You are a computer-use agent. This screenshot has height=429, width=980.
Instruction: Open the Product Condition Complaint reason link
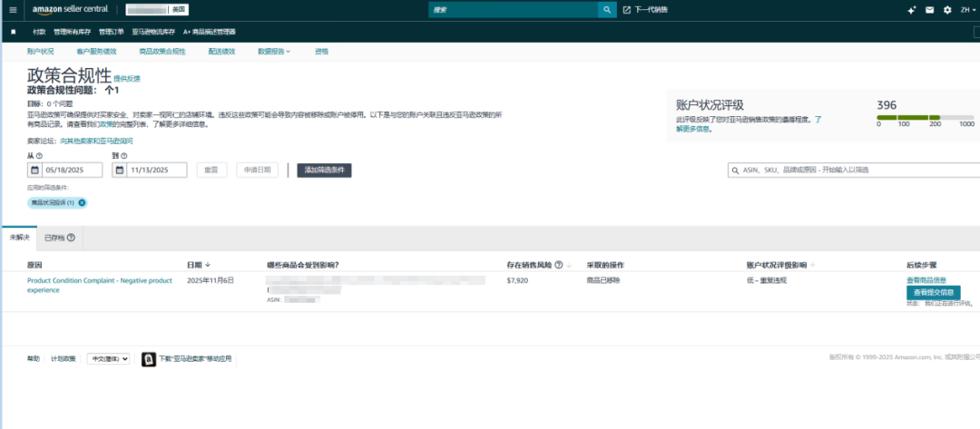tap(100, 286)
